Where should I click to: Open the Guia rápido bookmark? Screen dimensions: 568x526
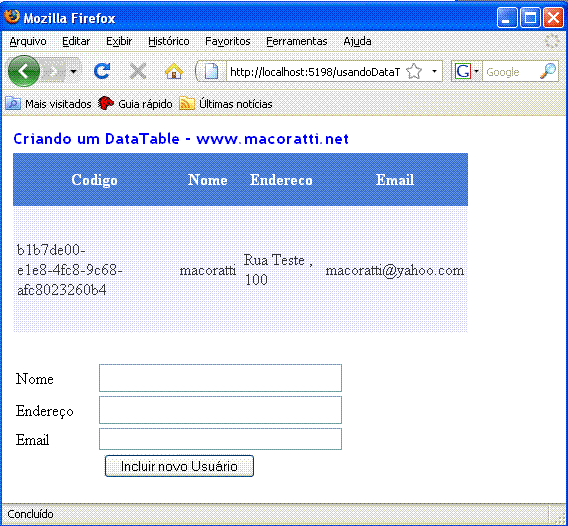coord(135,104)
